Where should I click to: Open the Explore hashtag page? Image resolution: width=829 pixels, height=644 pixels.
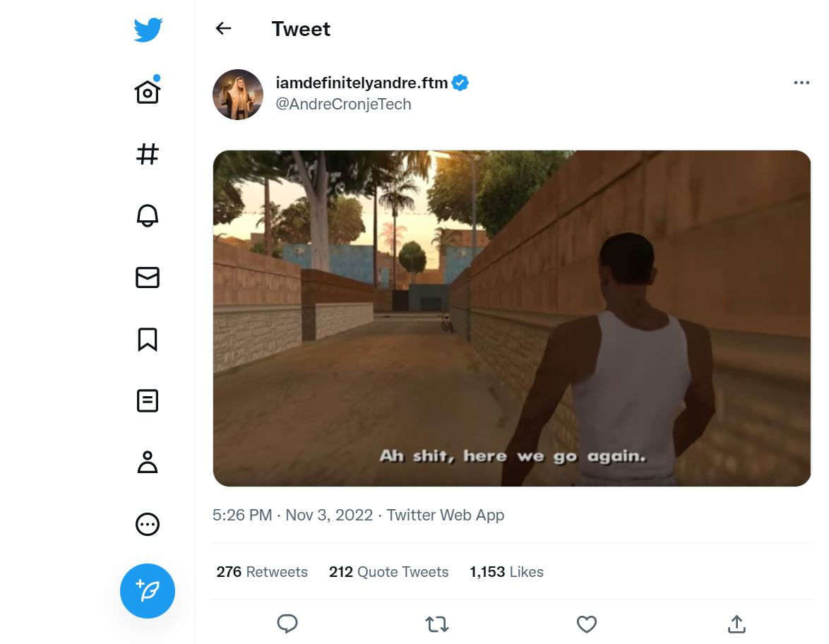click(x=148, y=153)
